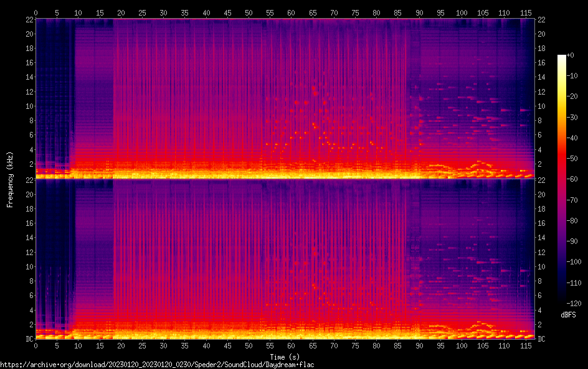Select the +0 value on the dBFS scale
Screen dimensions: 588x369
click(571, 55)
